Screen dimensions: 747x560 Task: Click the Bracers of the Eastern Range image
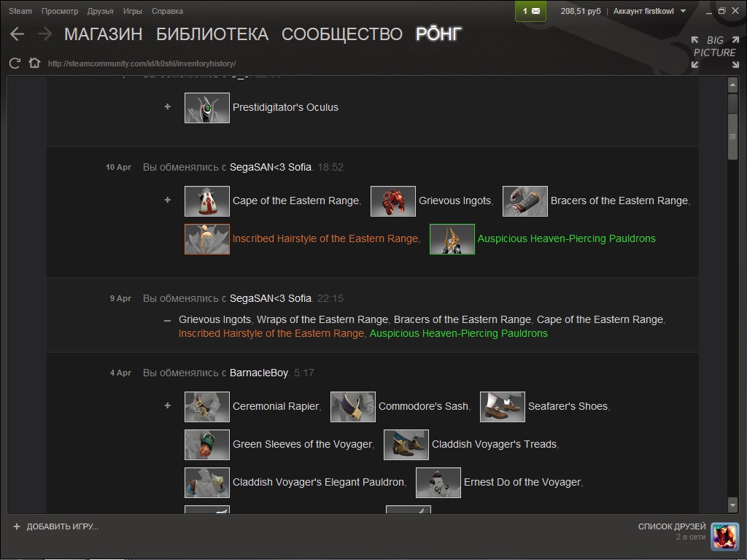[525, 201]
